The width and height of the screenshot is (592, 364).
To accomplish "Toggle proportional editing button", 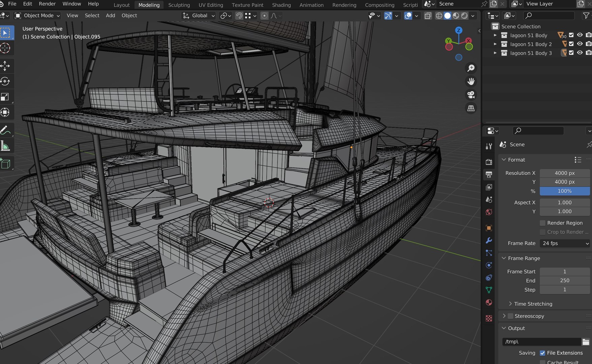I will 264,16.
